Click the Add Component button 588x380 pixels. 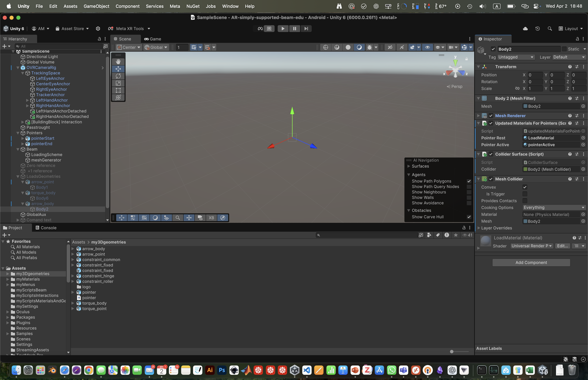click(x=531, y=262)
